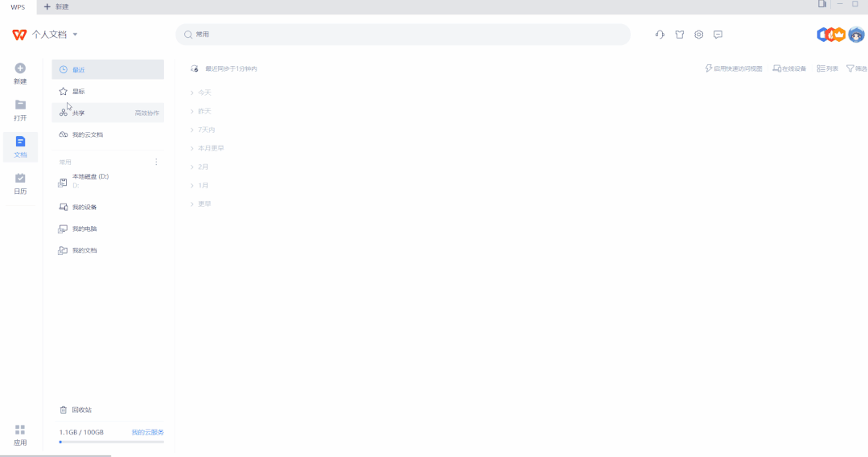Open 本地磁盘 (D:) location
Screen dimensions: 868x457
point(108,180)
